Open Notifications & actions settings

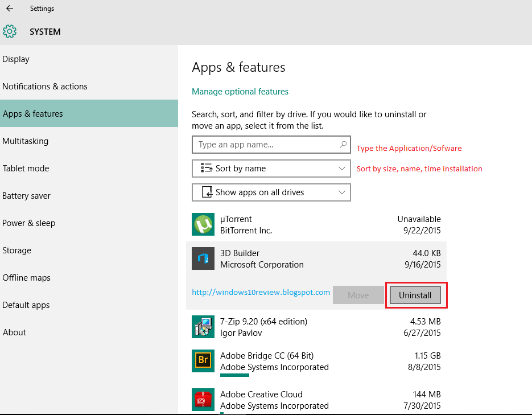[89, 86]
